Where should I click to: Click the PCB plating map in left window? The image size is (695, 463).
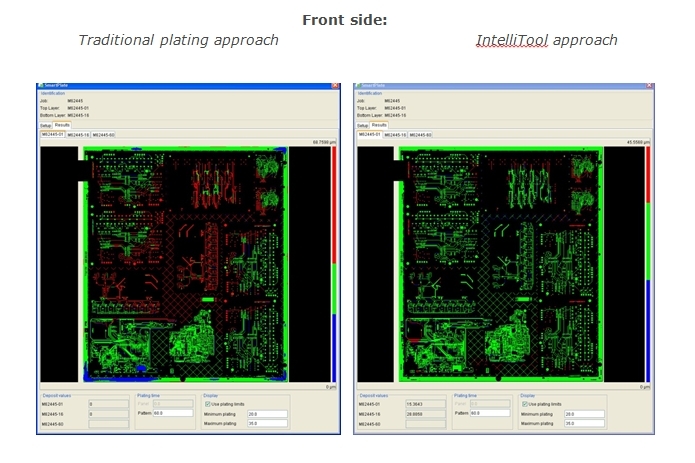pos(186,265)
